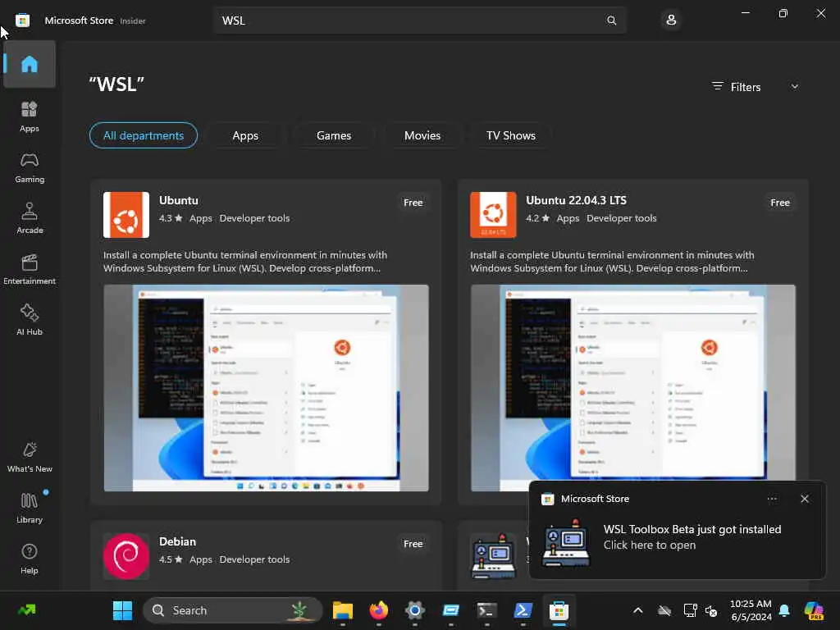The image size is (840, 630).
Task: Click the Microsoft Store logo in title bar
Action: click(x=22, y=21)
